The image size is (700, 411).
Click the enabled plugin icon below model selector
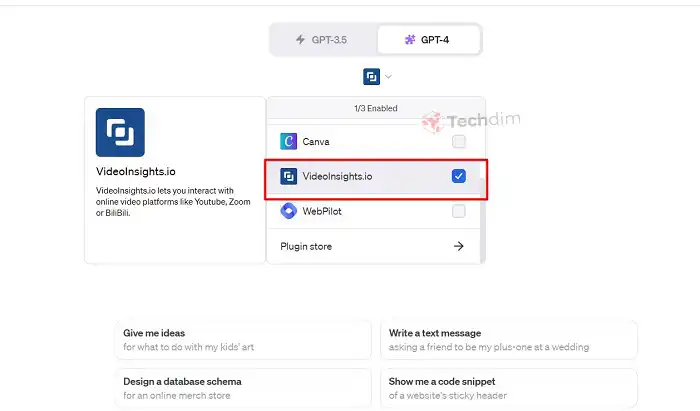(371, 76)
